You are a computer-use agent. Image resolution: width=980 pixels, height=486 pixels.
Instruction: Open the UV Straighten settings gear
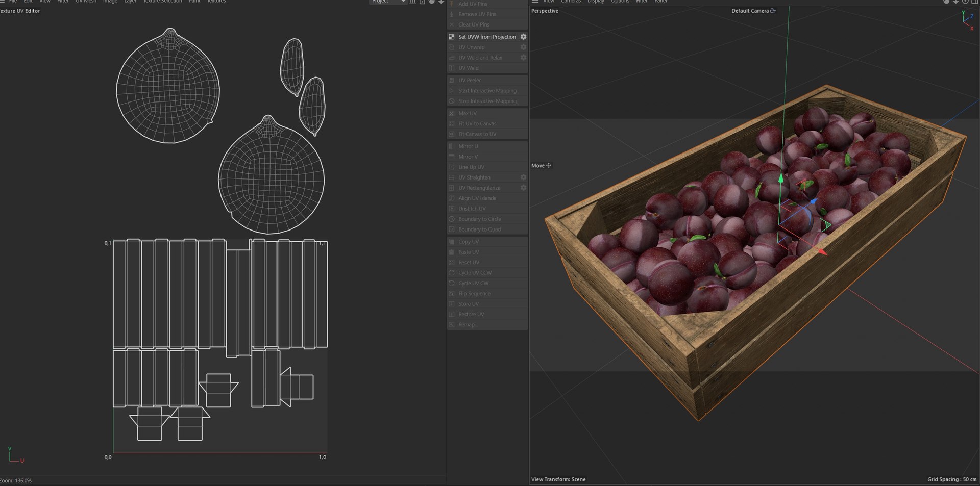click(523, 177)
